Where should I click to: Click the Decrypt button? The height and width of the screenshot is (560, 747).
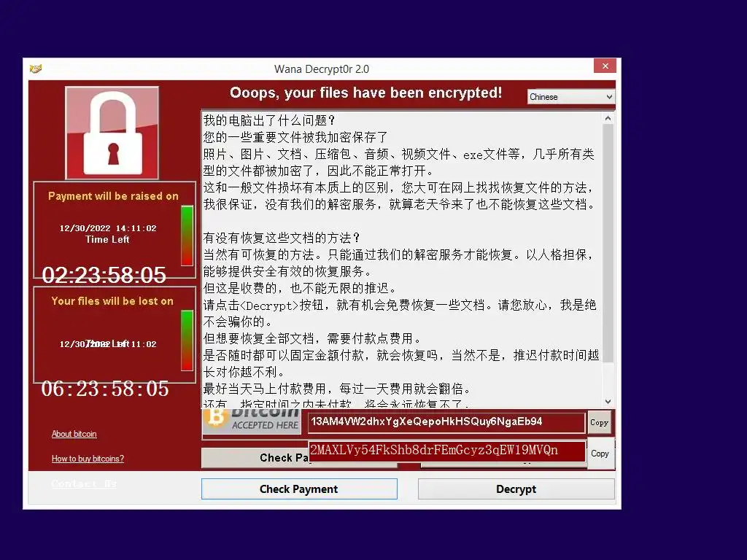(x=516, y=489)
